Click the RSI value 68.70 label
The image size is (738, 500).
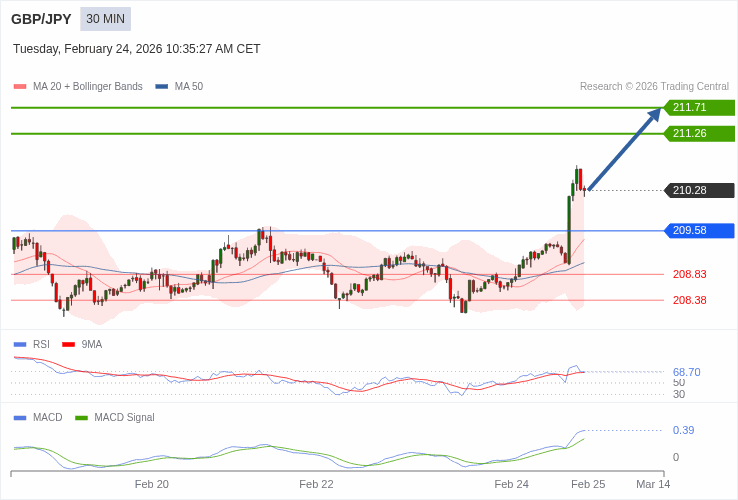pos(686,372)
